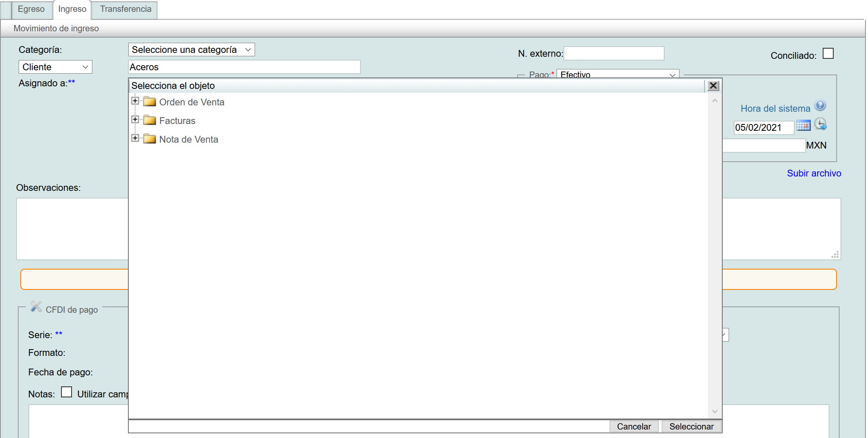The image size is (868, 438).
Task: Click the calendar date picker icon
Action: point(803,125)
